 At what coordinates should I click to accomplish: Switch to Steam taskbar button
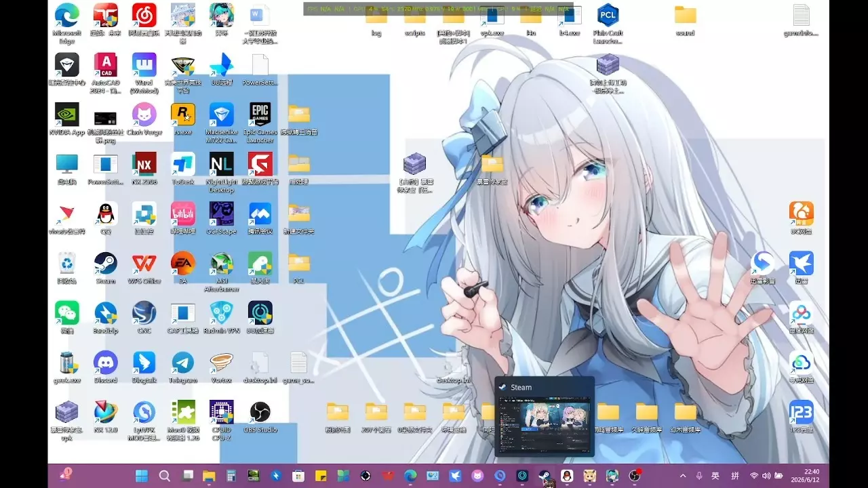point(545,476)
